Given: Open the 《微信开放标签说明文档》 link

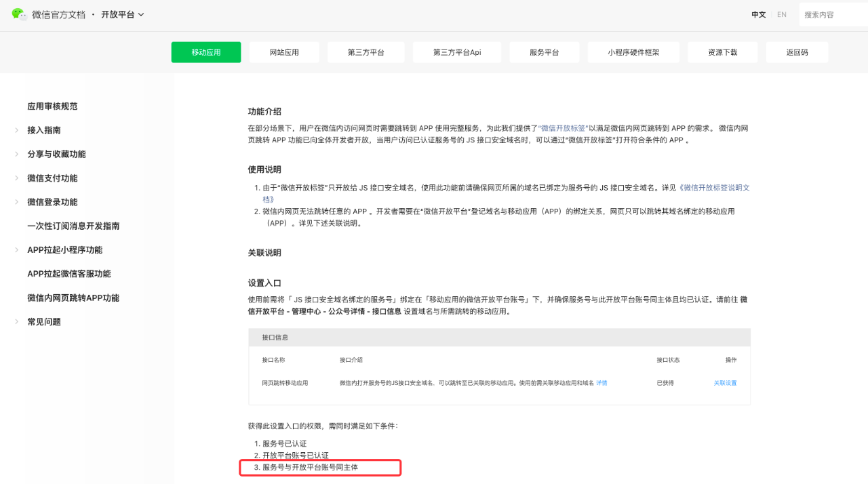Looking at the screenshot, I should [713, 188].
